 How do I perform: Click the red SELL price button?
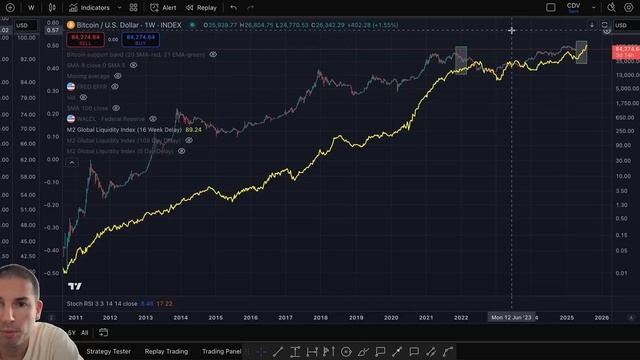coord(85,40)
